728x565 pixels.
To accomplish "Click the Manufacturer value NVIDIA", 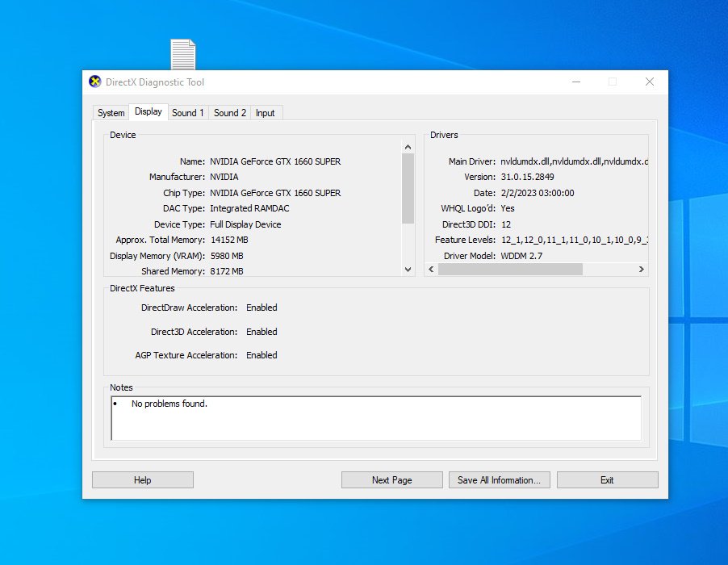I will [224, 177].
